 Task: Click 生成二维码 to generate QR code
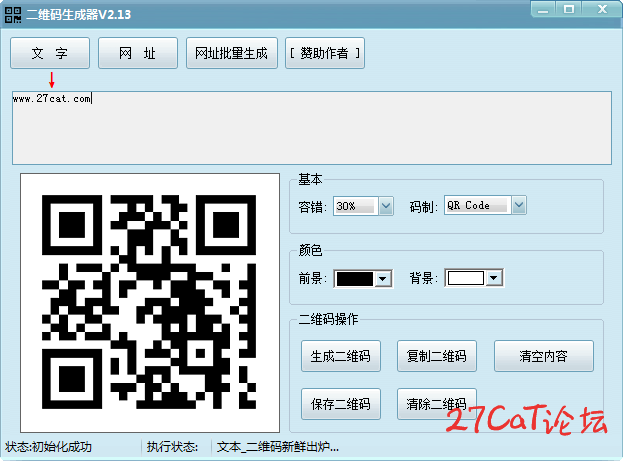pos(341,356)
